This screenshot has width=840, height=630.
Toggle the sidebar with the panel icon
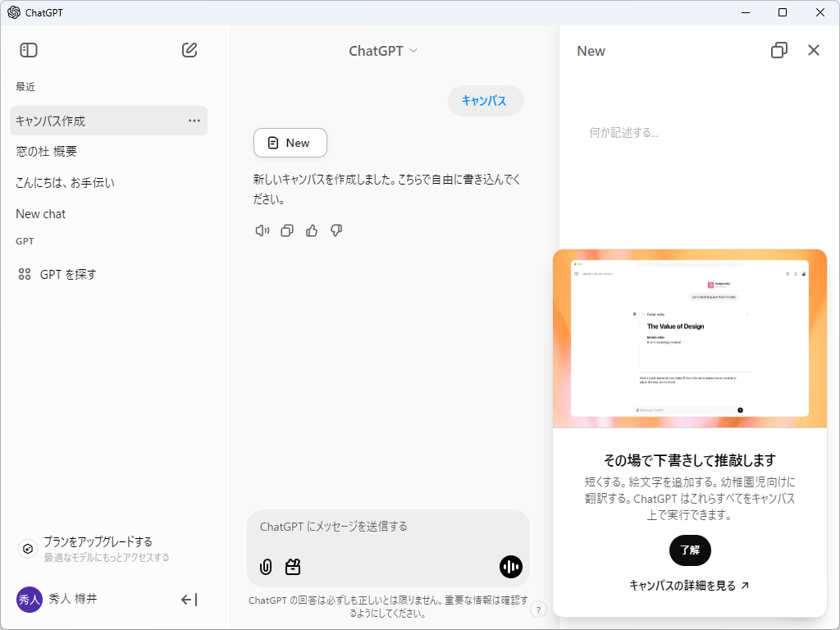tap(29, 50)
